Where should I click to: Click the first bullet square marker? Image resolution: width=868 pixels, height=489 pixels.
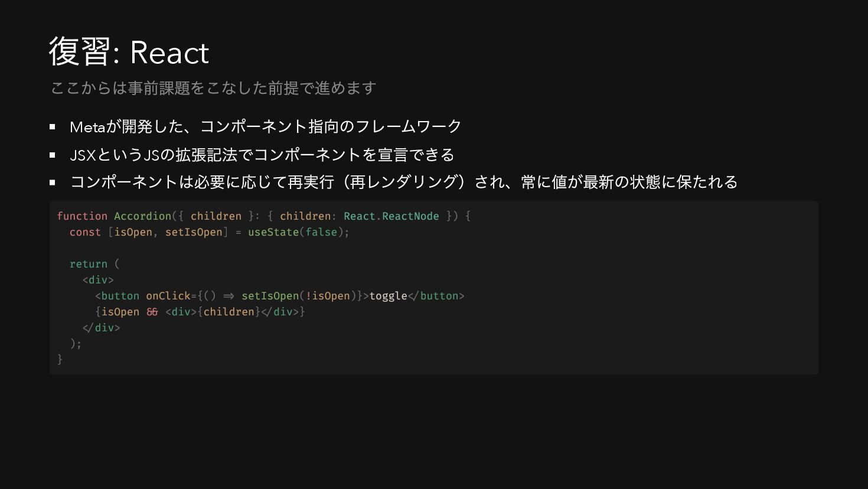pos(53,126)
